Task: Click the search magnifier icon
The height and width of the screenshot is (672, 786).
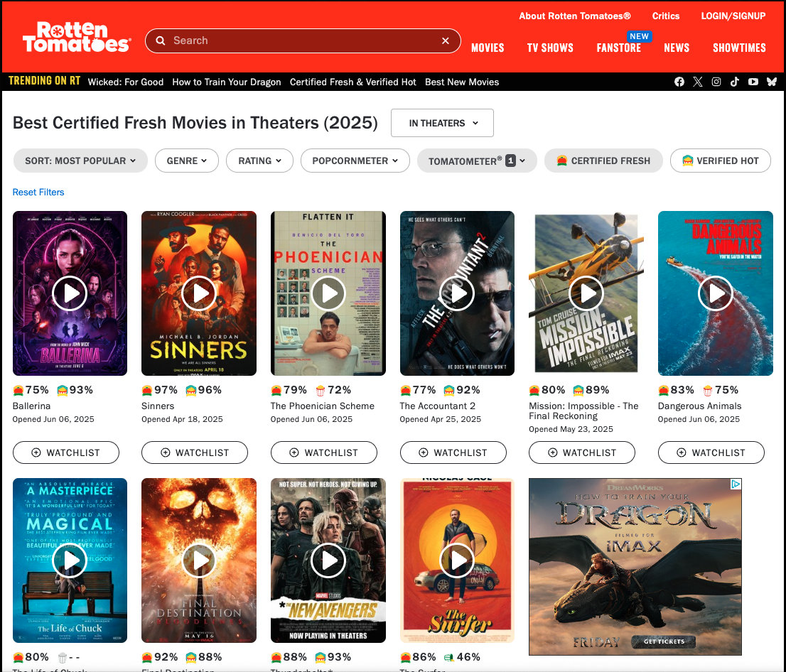Action: [161, 40]
